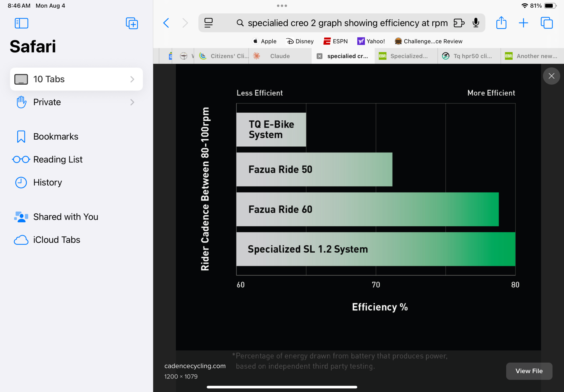This screenshot has width=564, height=392.
Task: Open Shared with You
Action: pos(76,217)
